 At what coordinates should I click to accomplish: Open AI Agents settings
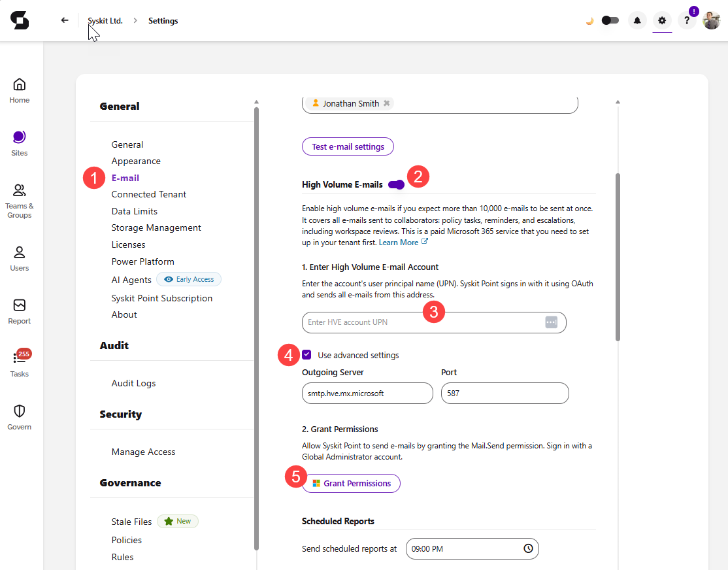[x=131, y=280]
